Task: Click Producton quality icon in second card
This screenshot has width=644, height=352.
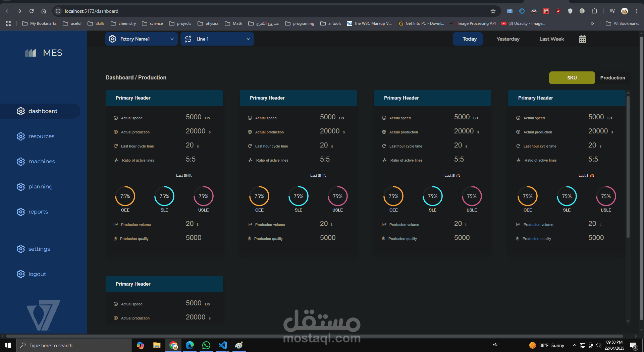Action: (249, 239)
